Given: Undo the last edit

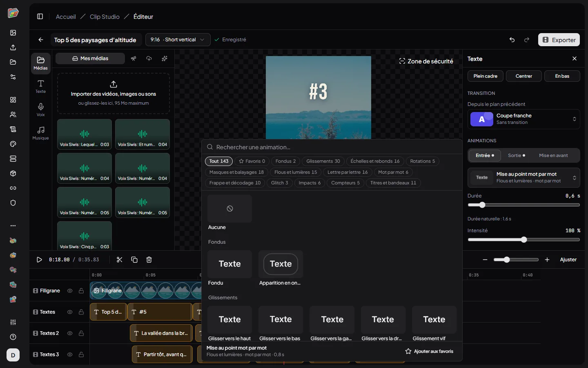Looking at the screenshot, I should (x=512, y=40).
